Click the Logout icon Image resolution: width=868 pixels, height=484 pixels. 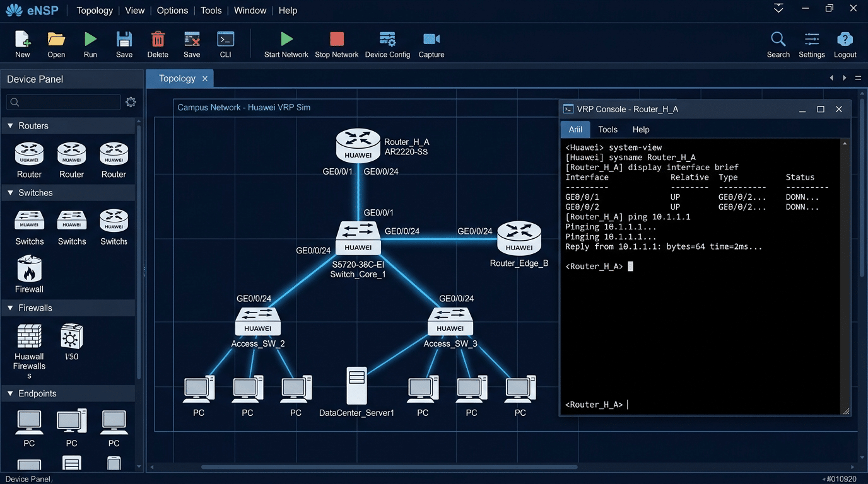click(845, 39)
